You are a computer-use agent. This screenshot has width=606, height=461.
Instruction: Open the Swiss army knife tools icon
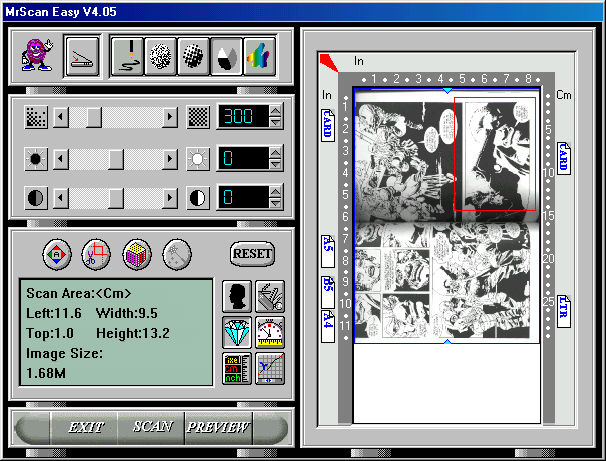pos(270,296)
